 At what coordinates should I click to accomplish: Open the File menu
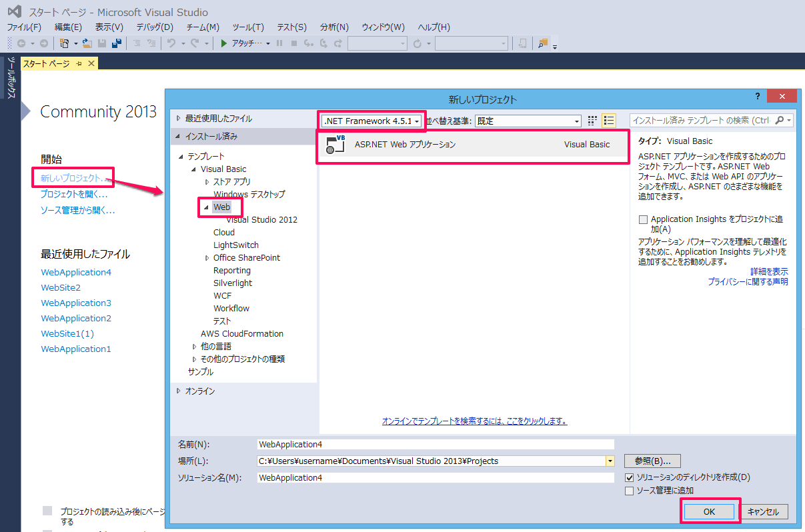pos(24,27)
